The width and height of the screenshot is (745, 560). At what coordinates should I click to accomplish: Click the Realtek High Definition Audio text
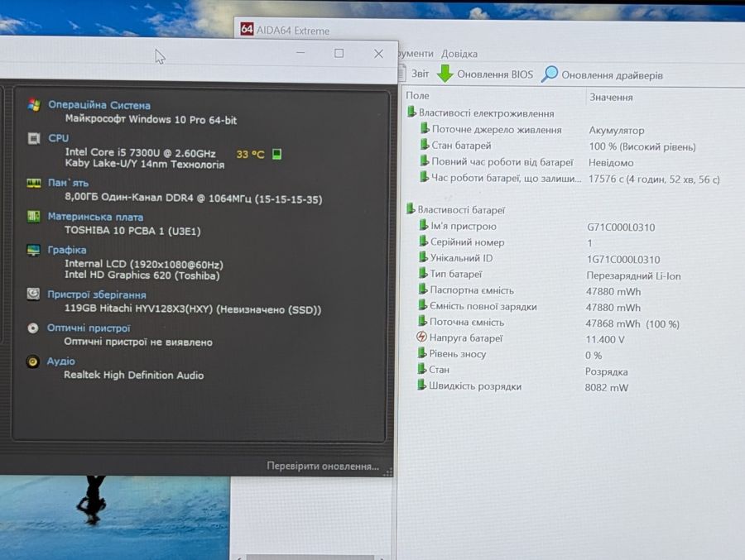point(133,376)
